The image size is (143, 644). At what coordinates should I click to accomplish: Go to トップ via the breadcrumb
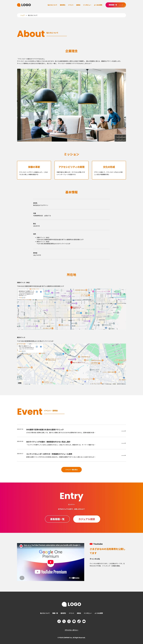tap(22, 15)
